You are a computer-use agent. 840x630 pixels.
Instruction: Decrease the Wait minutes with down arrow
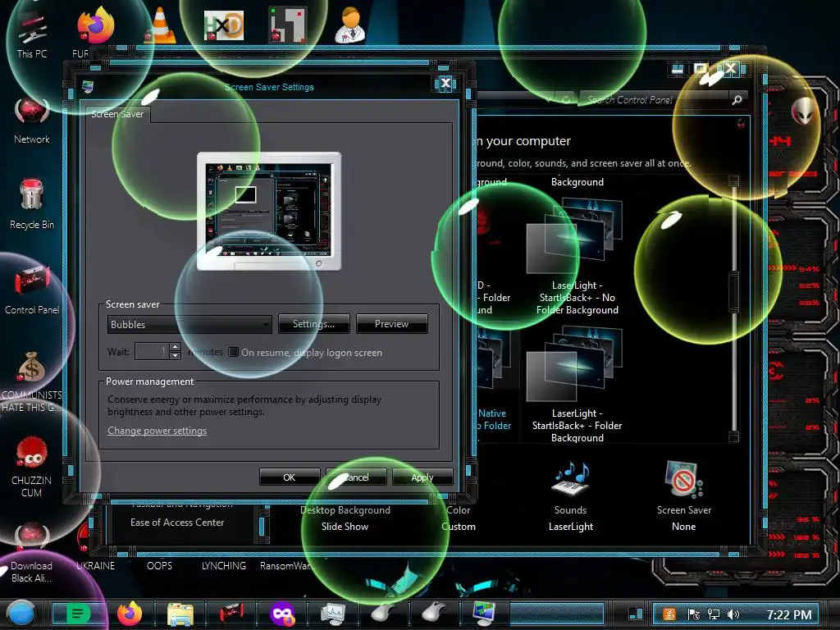click(176, 356)
